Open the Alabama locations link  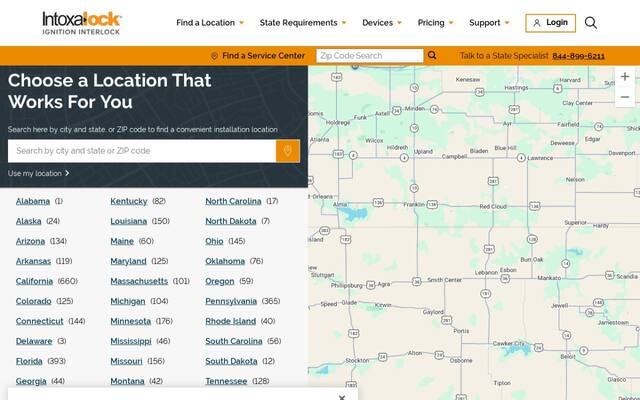click(33, 201)
